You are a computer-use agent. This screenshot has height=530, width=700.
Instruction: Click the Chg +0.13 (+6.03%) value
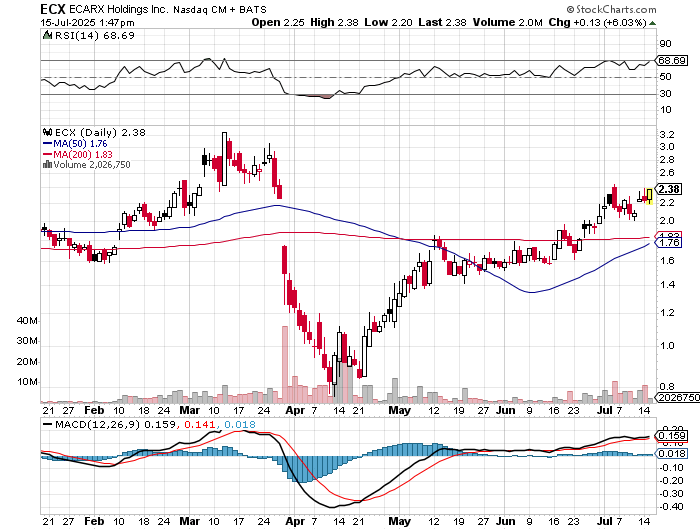coord(597,22)
